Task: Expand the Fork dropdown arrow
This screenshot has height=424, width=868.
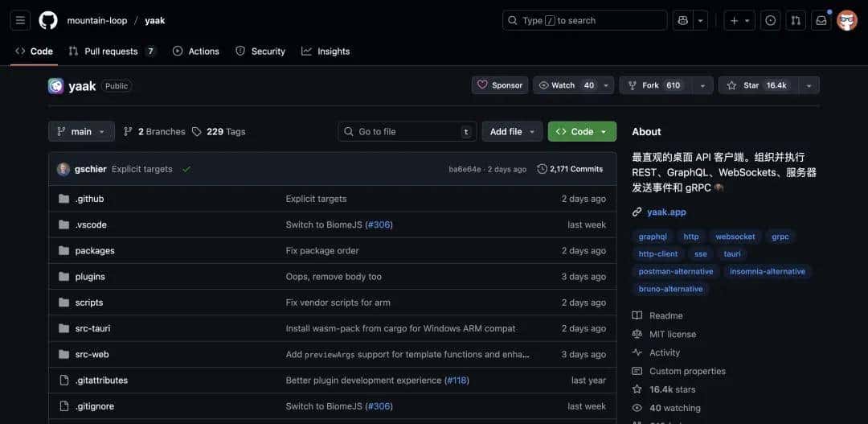Action: pyautogui.click(x=703, y=85)
